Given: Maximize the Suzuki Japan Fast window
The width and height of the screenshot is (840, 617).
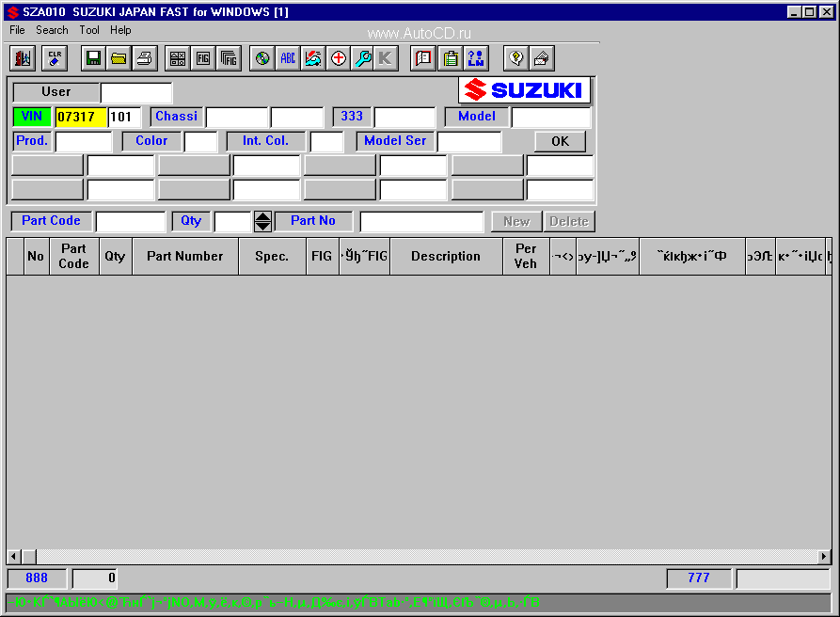Looking at the screenshot, I should point(810,12).
